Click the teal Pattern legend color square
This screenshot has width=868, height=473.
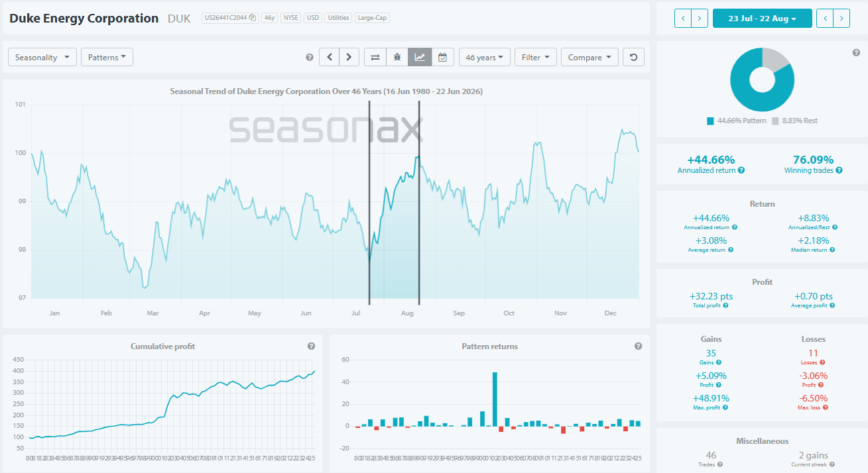(710, 121)
